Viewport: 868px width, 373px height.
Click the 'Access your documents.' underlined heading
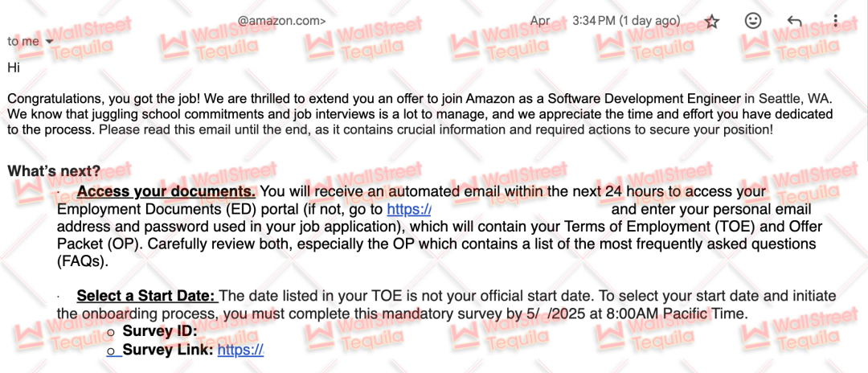click(166, 192)
